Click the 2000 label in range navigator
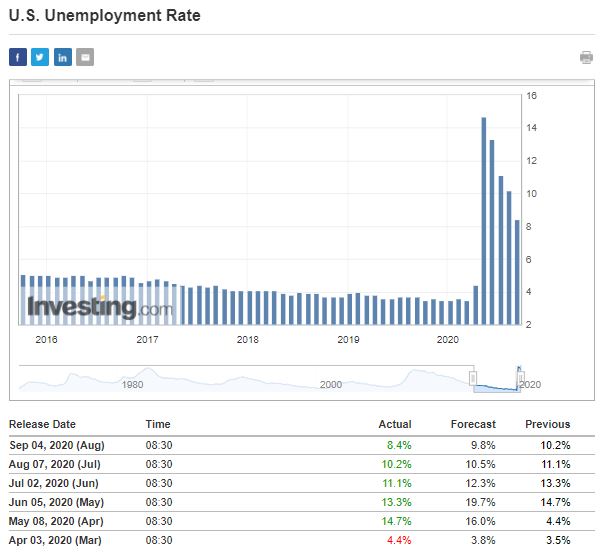610x556 pixels. 331,384
